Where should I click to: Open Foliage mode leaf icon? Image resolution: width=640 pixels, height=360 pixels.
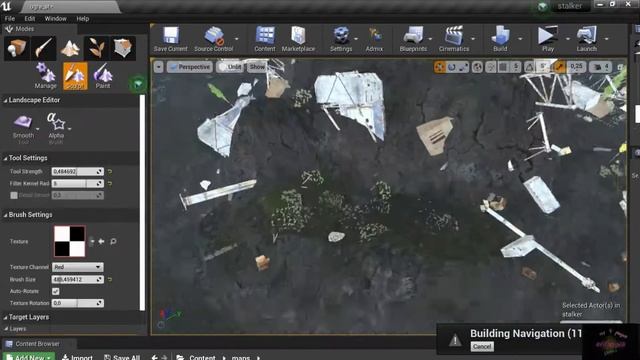[x=96, y=48]
